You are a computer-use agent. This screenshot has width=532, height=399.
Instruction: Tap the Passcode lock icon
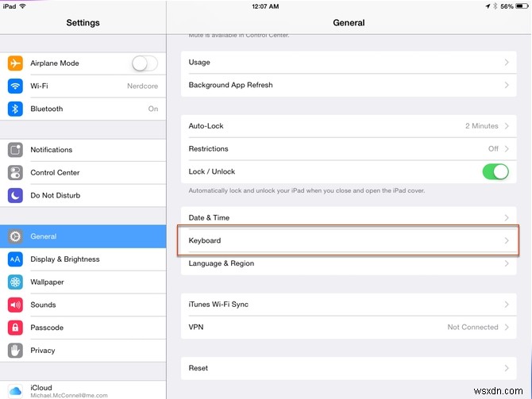click(x=15, y=328)
